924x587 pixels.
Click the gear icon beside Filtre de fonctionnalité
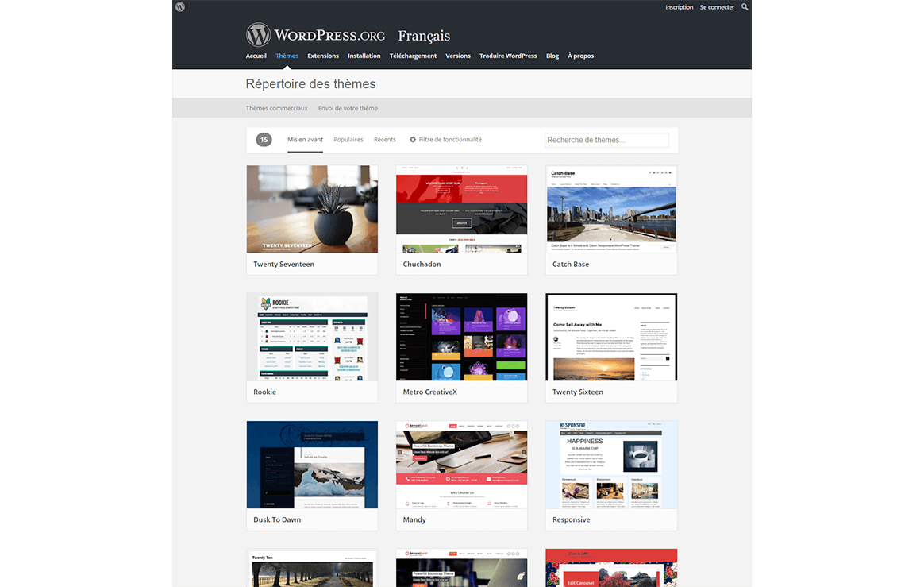click(413, 140)
